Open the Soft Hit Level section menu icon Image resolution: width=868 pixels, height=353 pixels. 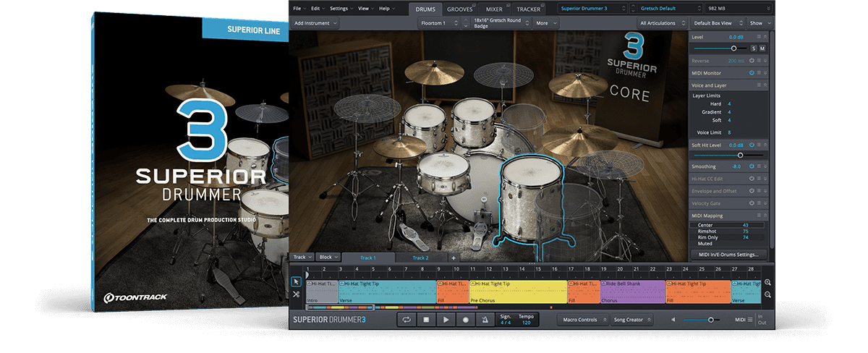pyautogui.click(x=758, y=145)
